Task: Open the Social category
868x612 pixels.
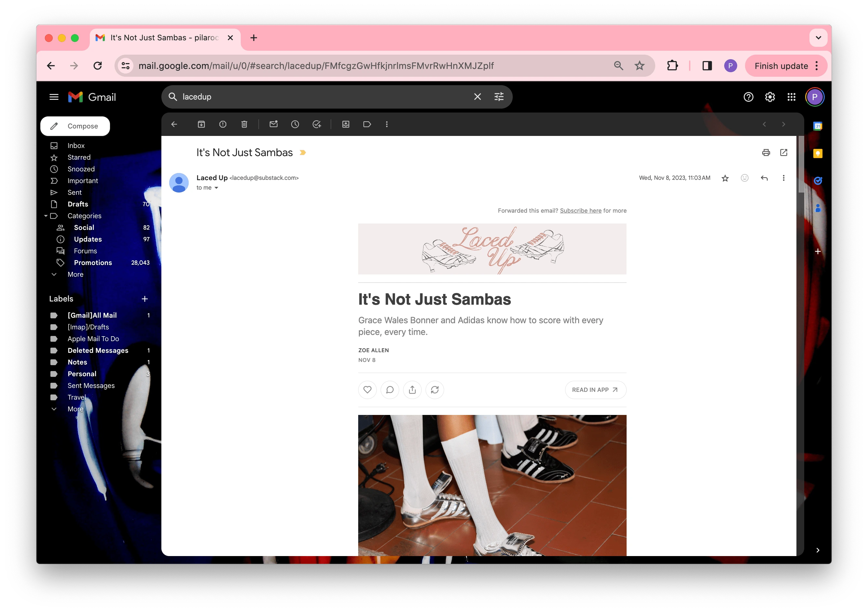Action: click(84, 228)
